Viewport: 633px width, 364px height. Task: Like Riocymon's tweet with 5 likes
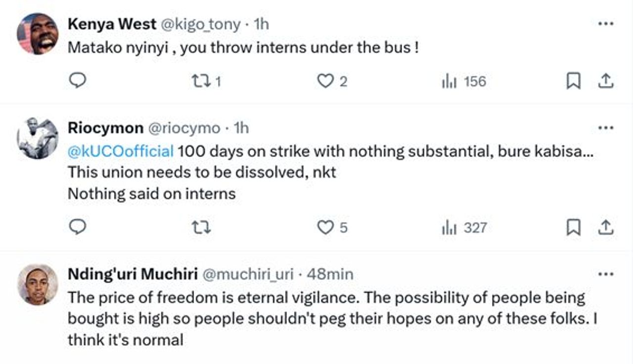pos(325,227)
